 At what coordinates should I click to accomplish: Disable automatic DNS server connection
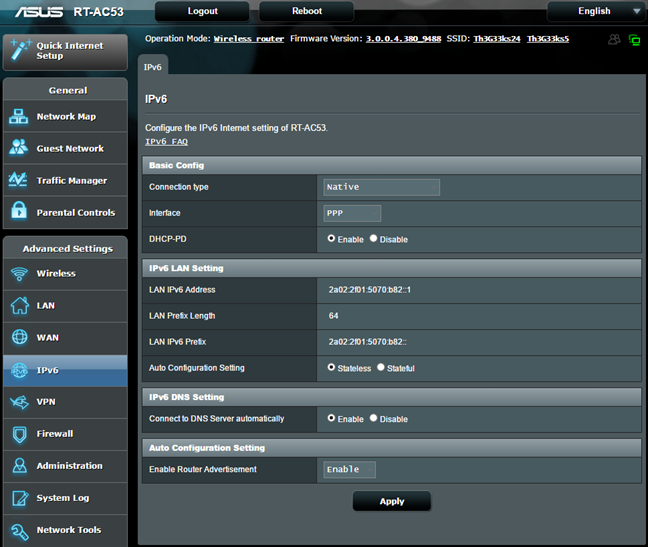(x=373, y=418)
